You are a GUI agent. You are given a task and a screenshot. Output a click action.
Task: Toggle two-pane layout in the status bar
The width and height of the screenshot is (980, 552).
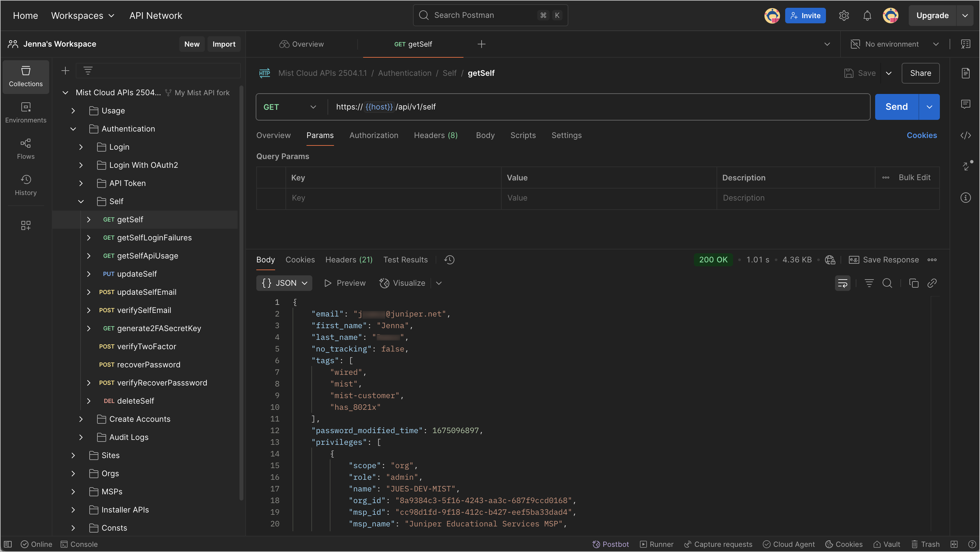coord(954,544)
